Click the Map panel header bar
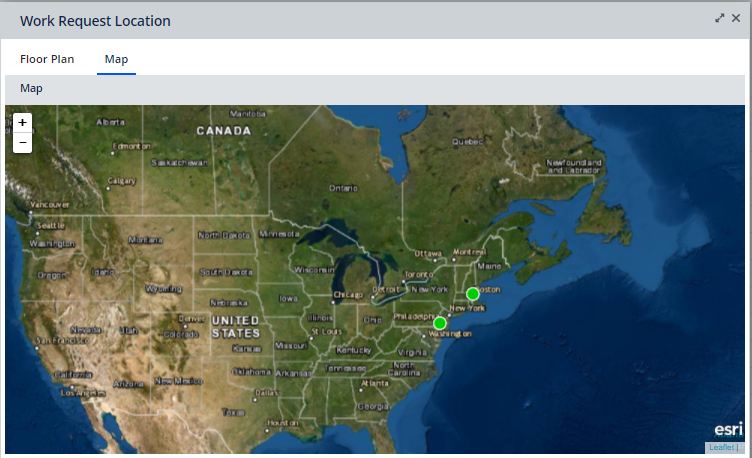752x458 pixels. coord(375,88)
